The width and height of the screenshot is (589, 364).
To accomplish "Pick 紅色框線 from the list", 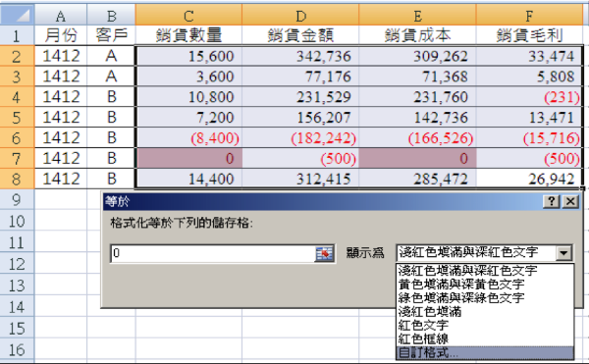I will (x=485, y=338).
